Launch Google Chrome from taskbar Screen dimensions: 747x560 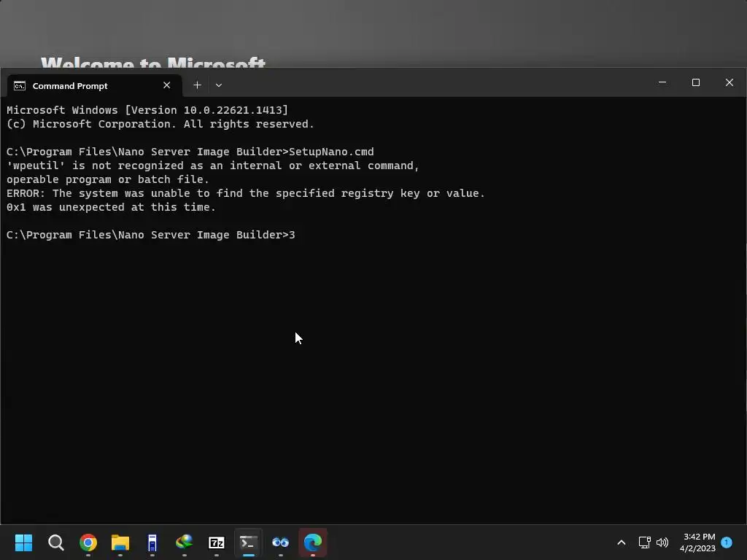[88, 542]
